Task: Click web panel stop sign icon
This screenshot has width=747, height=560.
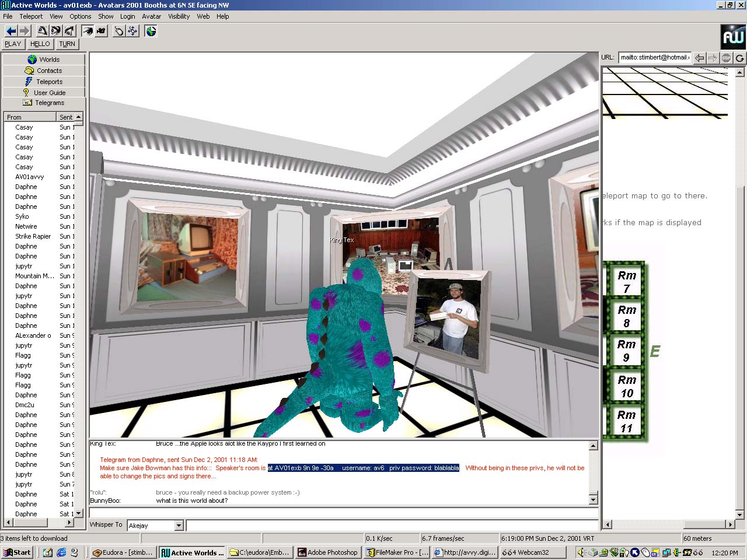Action: coord(726,58)
